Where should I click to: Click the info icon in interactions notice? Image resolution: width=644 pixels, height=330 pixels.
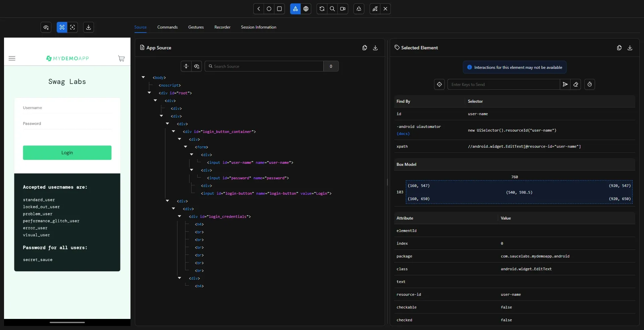[x=469, y=67]
